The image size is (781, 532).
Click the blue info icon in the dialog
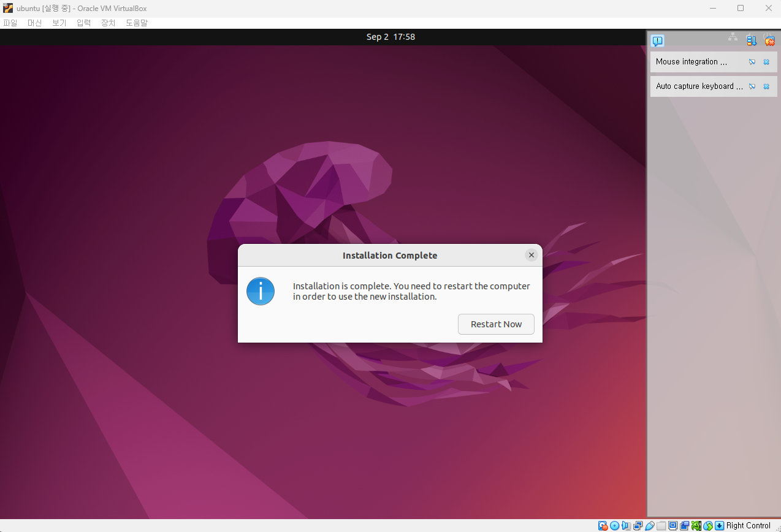pos(261,291)
